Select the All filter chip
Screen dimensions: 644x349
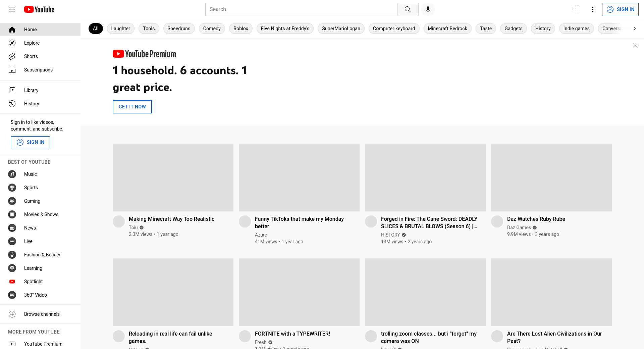pyautogui.click(x=96, y=29)
